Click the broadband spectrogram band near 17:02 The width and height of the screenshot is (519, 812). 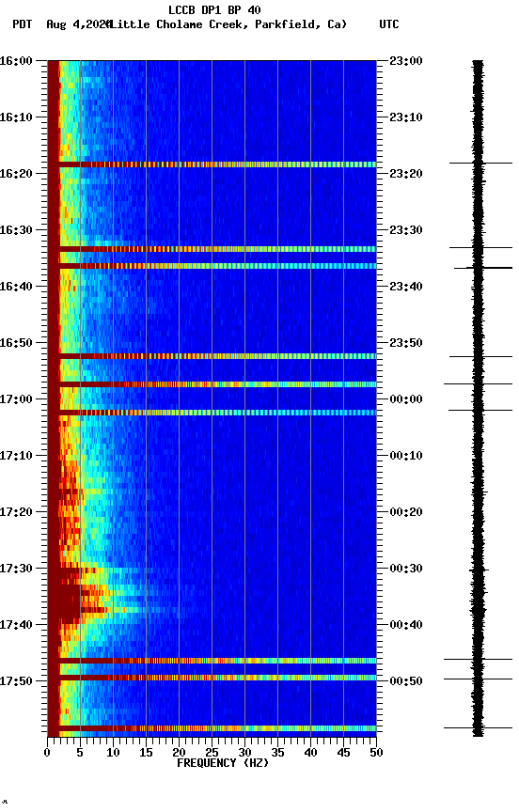tap(212, 413)
